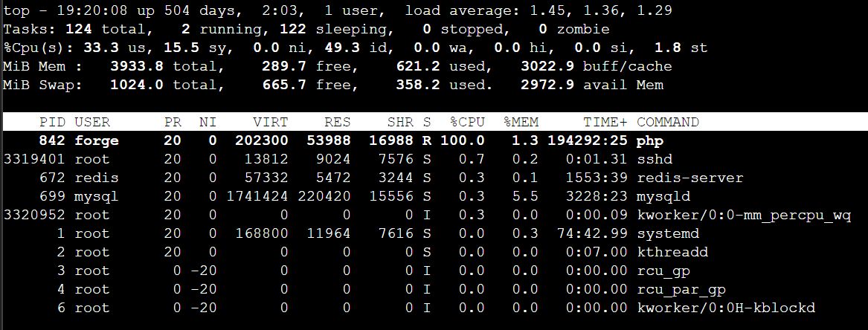Click the kworker/0:0-mm_percpu_wq command

pos(744,215)
